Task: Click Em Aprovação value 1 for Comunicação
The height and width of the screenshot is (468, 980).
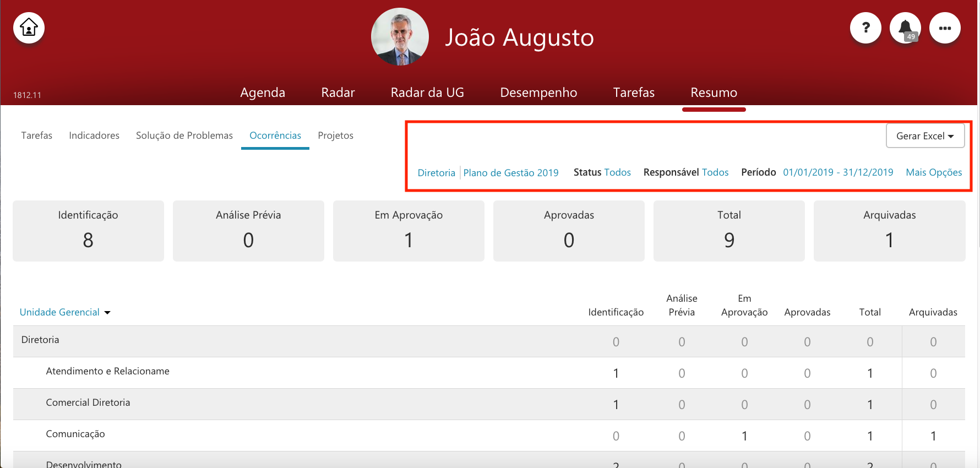Action: pyautogui.click(x=744, y=436)
